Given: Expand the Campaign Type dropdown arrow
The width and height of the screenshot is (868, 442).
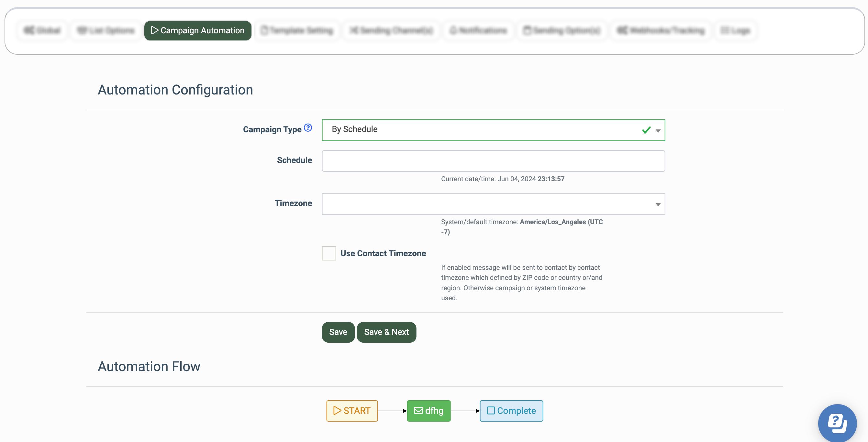Looking at the screenshot, I should click(658, 131).
